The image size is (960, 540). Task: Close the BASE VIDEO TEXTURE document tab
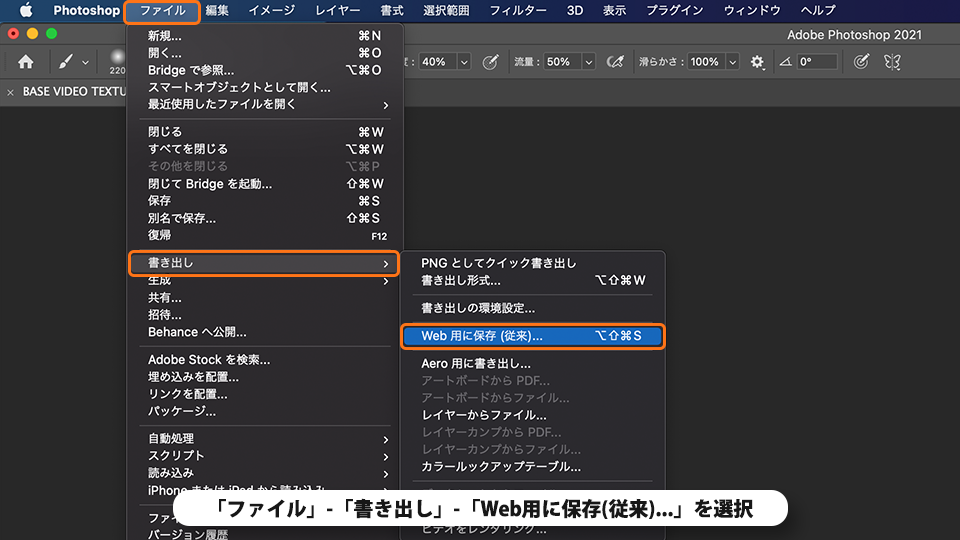coord(10,92)
